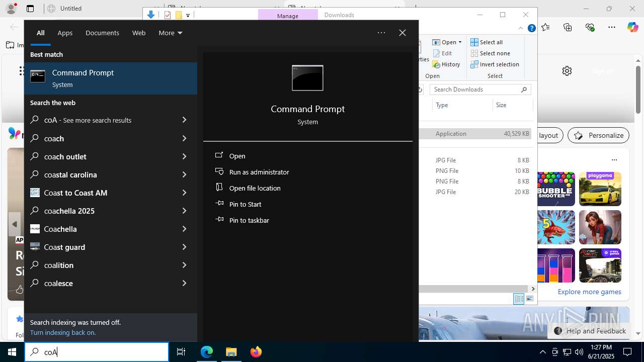Click Select all in Explorer ribbon
644x362 pixels.
pos(487,42)
